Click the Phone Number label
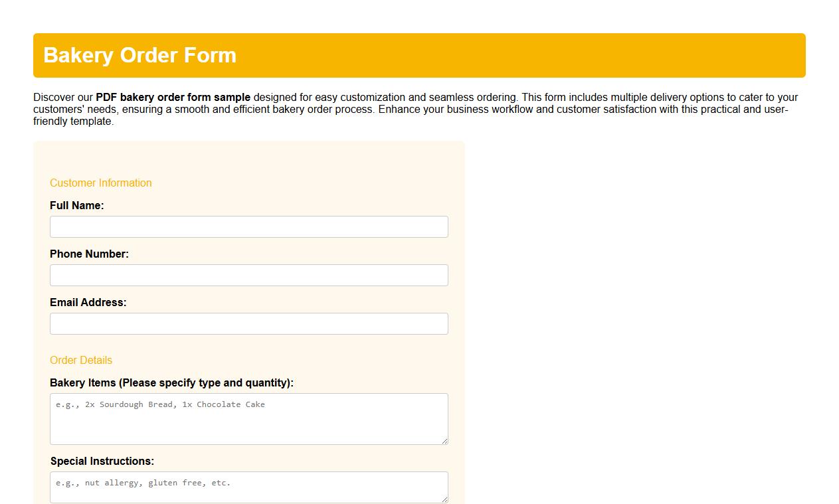839x504 pixels. (89, 254)
